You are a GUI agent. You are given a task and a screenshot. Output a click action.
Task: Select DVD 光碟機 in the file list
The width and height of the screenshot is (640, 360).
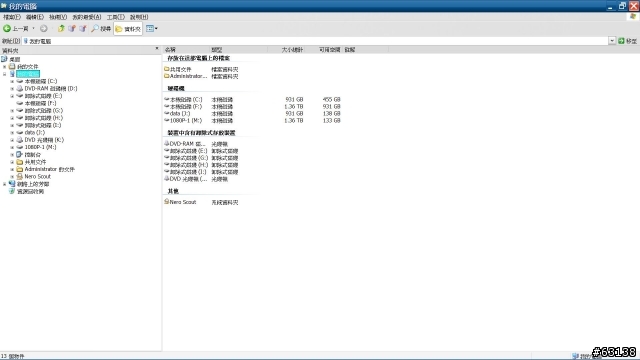pyautogui.click(x=188, y=179)
